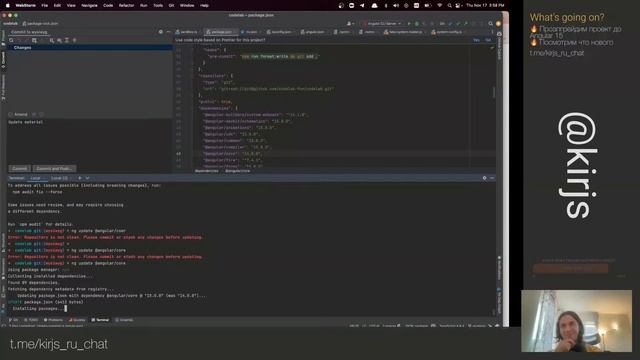Open the Git tool window tab at bottom
640x360 pixels.
14,320
